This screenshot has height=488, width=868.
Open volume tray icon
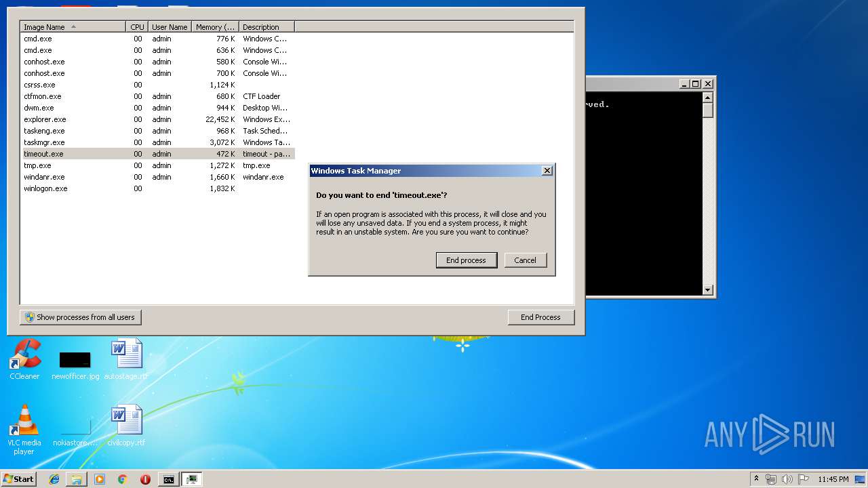[x=787, y=479]
